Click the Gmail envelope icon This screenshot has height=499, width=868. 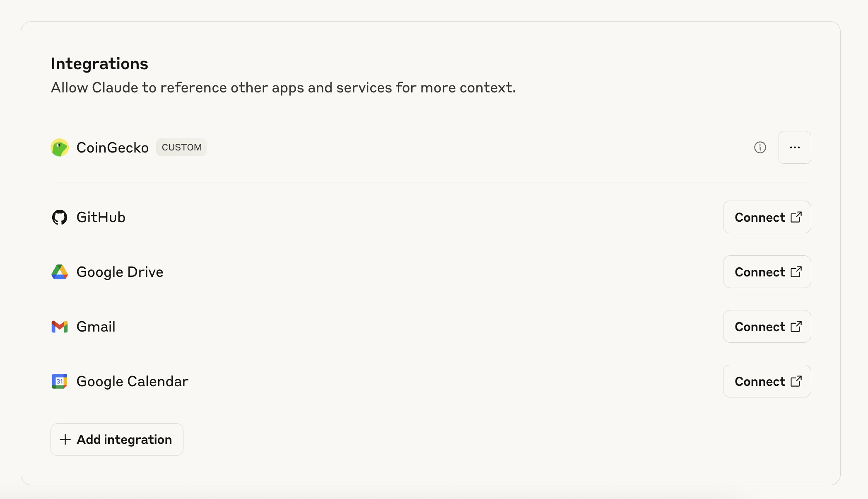[x=60, y=327]
